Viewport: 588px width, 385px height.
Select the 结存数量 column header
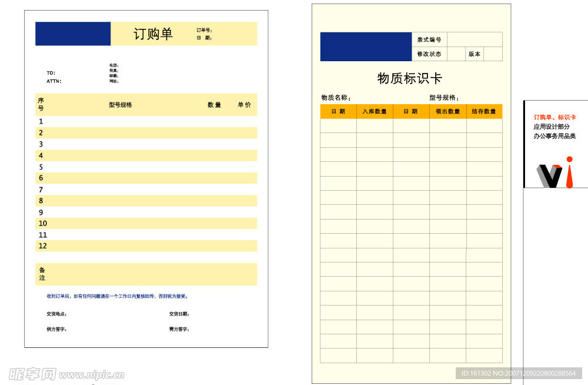tap(484, 112)
